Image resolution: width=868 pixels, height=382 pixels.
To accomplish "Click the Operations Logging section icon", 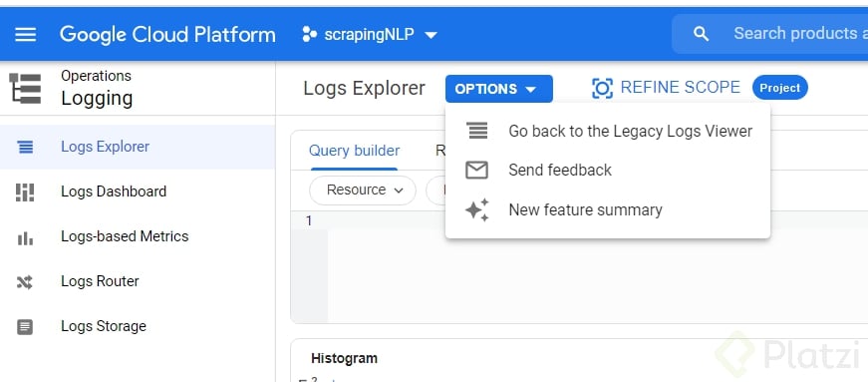I will point(25,88).
